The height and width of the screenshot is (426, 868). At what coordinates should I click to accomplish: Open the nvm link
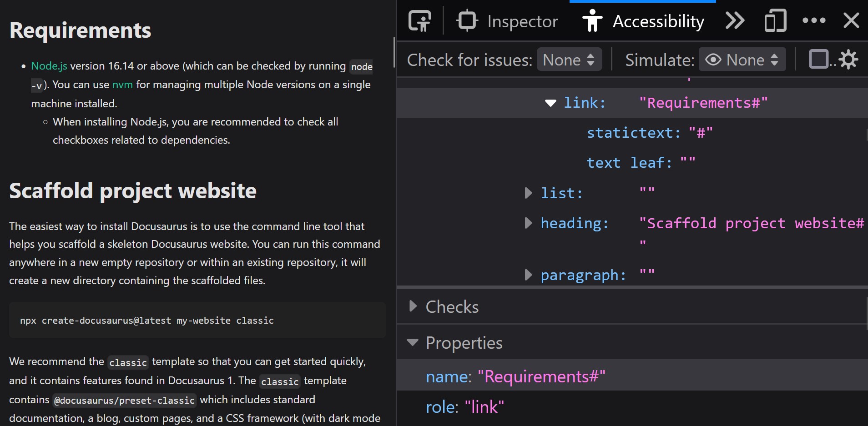[122, 85]
